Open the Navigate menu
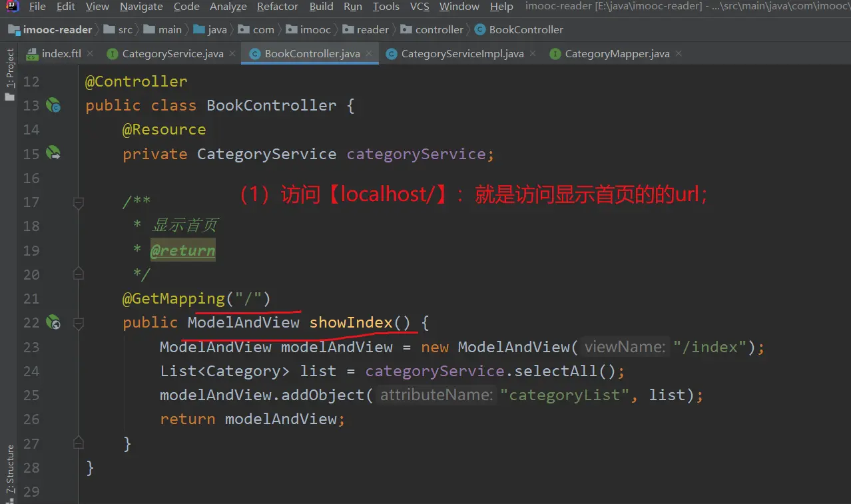This screenshot has height=504, width=851. 141,7
